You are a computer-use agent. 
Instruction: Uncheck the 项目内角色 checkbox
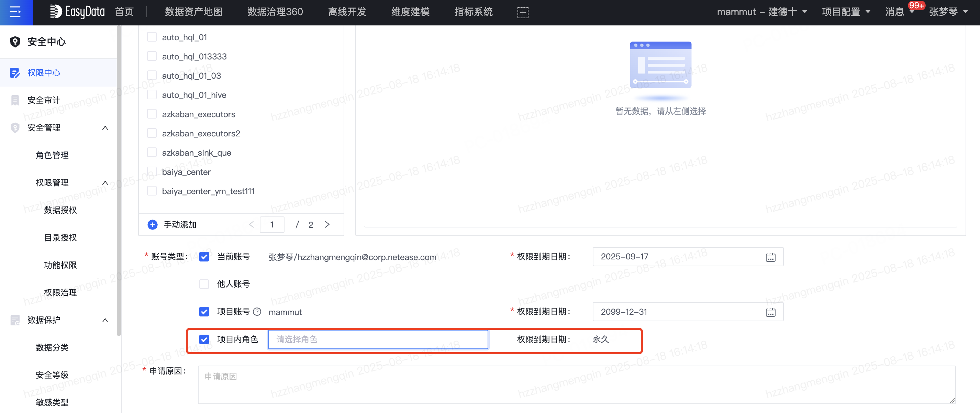point(204,339)
